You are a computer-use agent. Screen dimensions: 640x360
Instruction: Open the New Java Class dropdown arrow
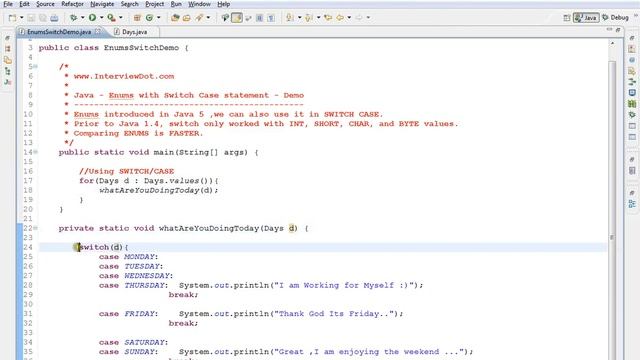coord(158,18)
